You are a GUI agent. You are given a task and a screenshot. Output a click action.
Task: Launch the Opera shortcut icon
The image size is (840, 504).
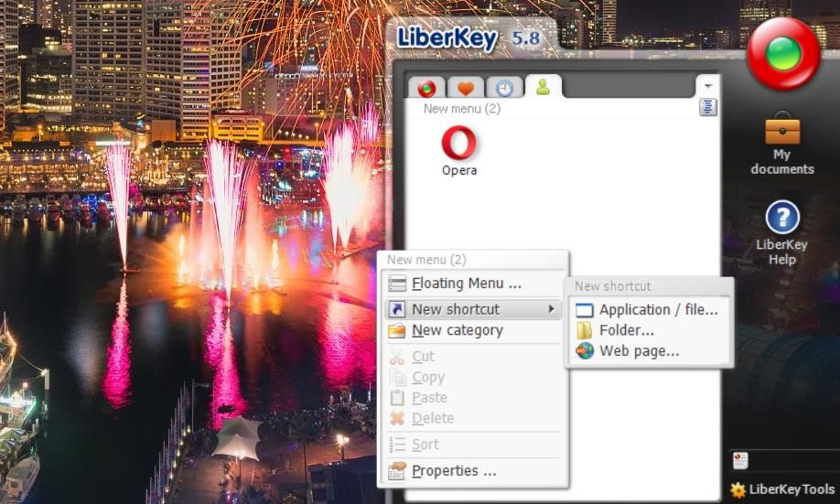tap(459, 151)
